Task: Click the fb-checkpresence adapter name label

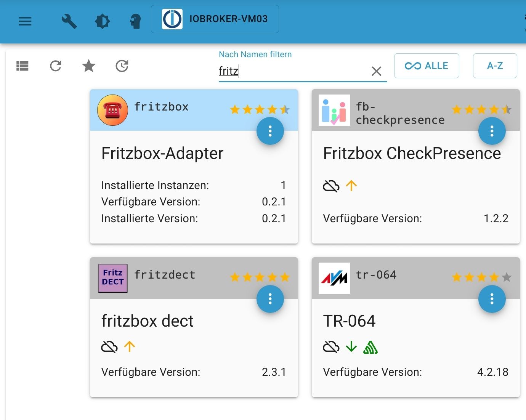Action: pos(400,114)
